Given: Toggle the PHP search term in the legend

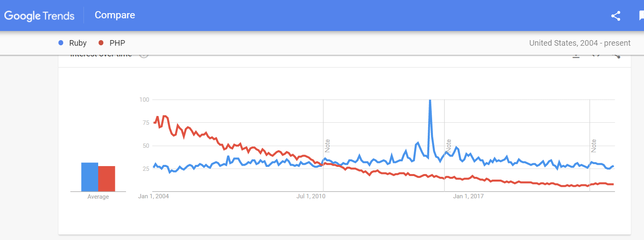Looking at the screenshot, I should click(x=118, y=43).
